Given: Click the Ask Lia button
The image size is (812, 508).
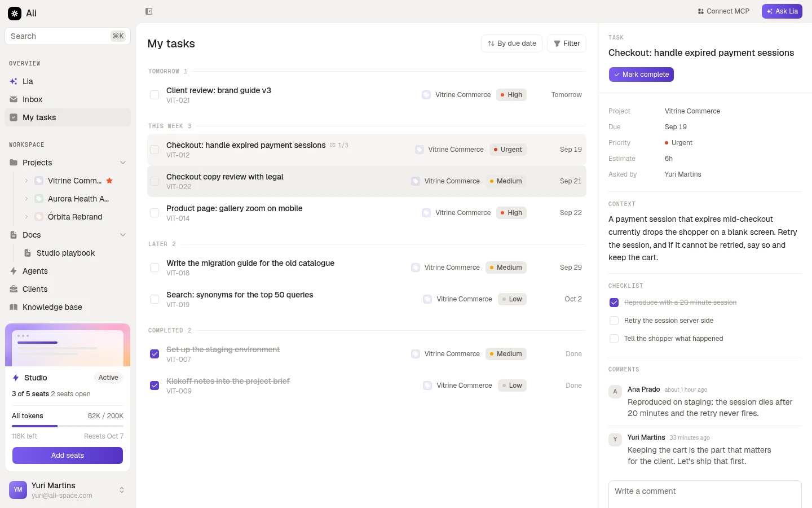Looking at the screenshot, I should (782, 11).
